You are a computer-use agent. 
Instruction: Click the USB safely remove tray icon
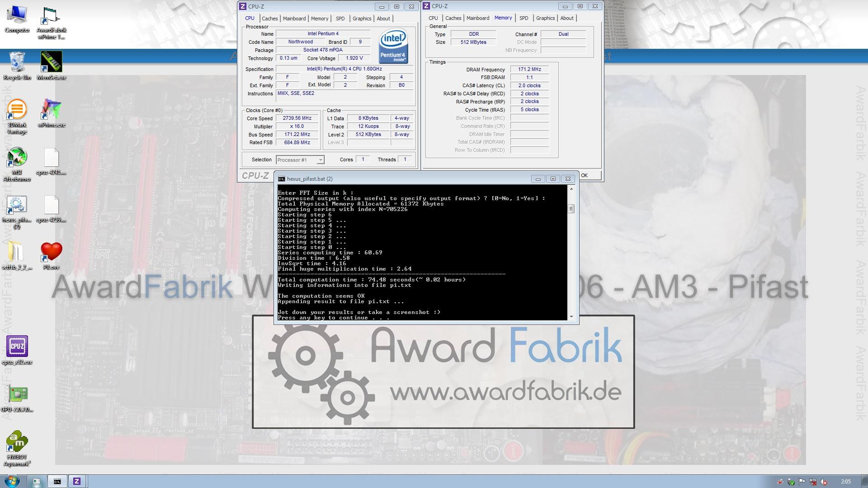click(x=791, y=482)
